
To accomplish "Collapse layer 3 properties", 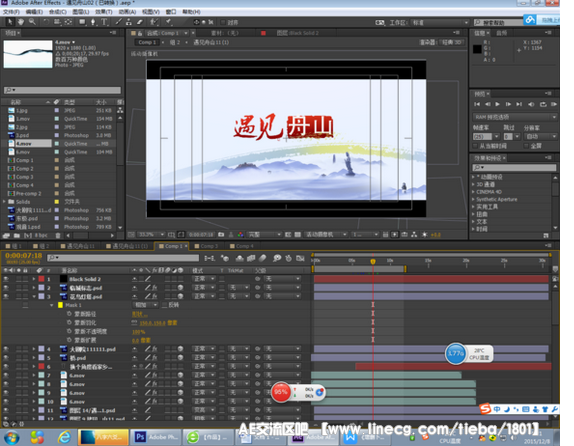I will (34, 297).
